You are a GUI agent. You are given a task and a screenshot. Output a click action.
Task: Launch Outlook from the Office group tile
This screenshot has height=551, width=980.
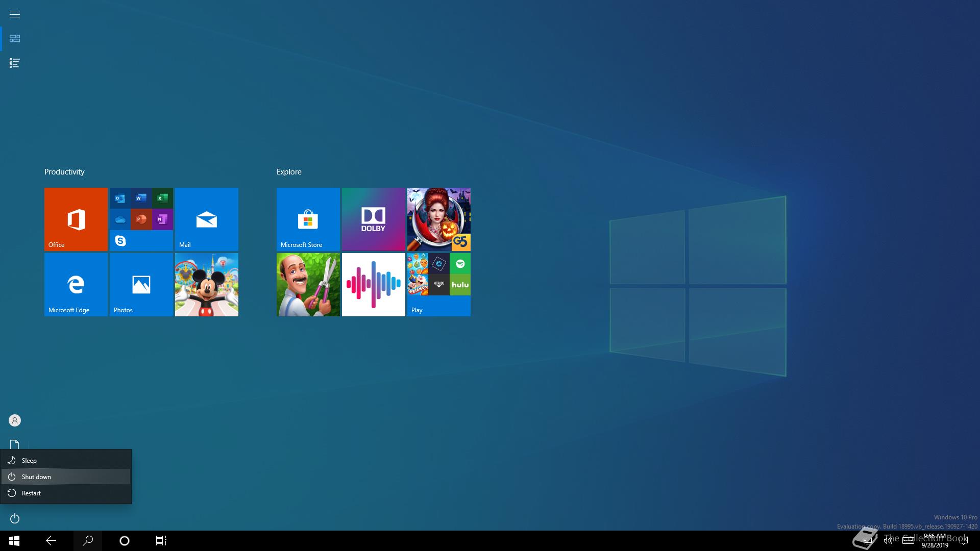pos(120,198)
